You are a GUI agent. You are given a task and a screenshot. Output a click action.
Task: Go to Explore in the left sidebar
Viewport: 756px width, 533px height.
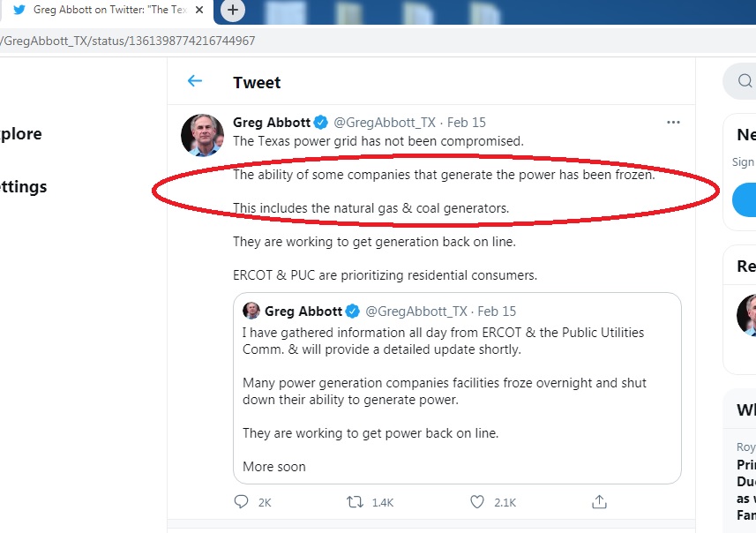21,134
